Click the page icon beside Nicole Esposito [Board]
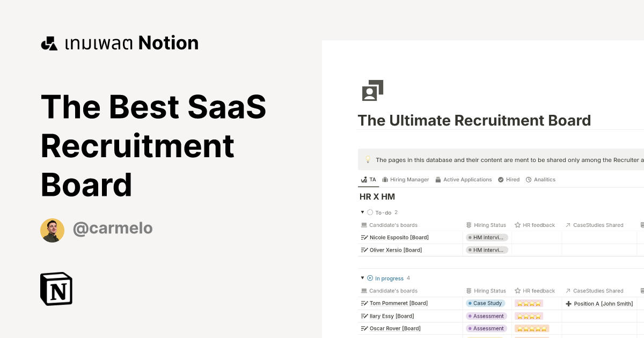Image resolution: width=644 pixels, height=338 pixels. coord(363,237)
